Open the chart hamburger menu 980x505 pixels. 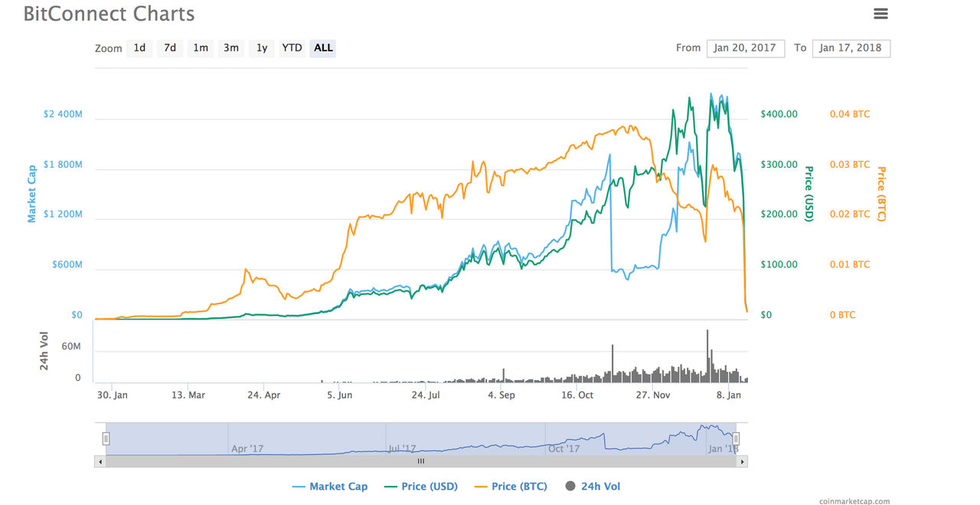coord(880,14)
